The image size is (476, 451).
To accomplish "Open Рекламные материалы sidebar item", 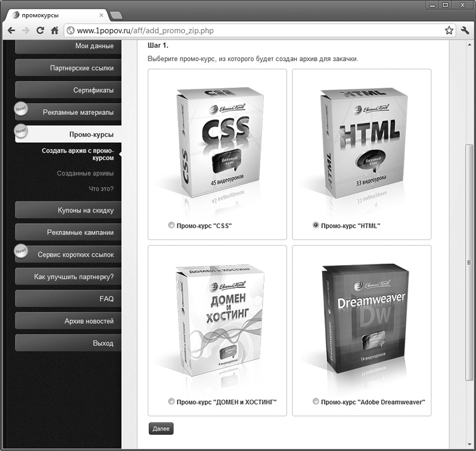I will (x=68, y=112).
